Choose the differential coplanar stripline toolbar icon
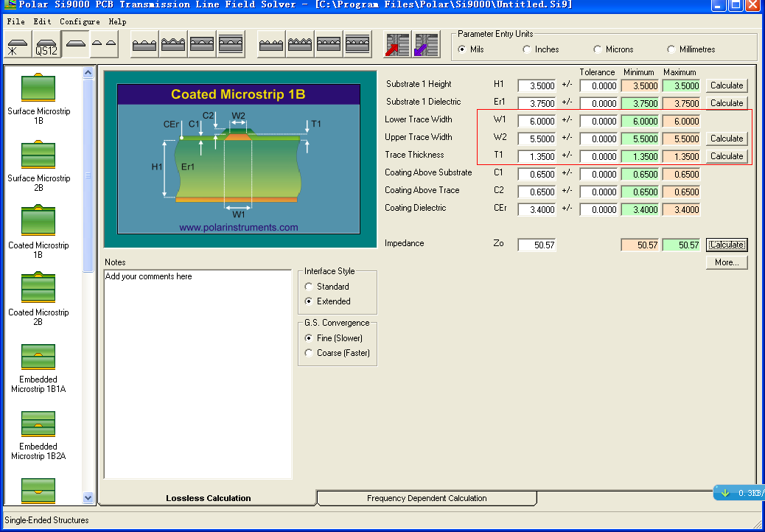 tap(357, 44)
